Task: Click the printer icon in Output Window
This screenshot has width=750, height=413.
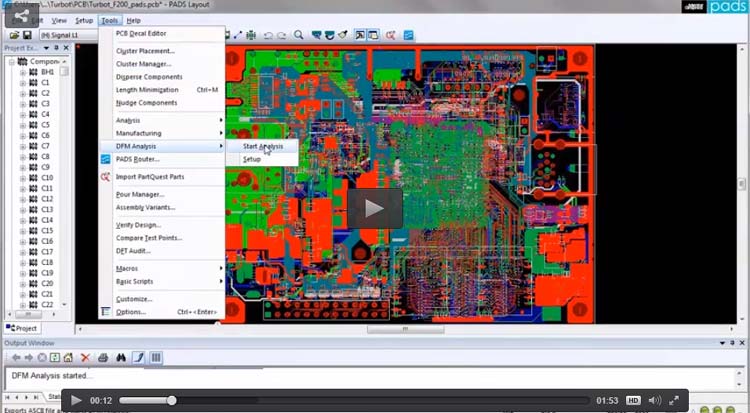Action: point(103,357)
